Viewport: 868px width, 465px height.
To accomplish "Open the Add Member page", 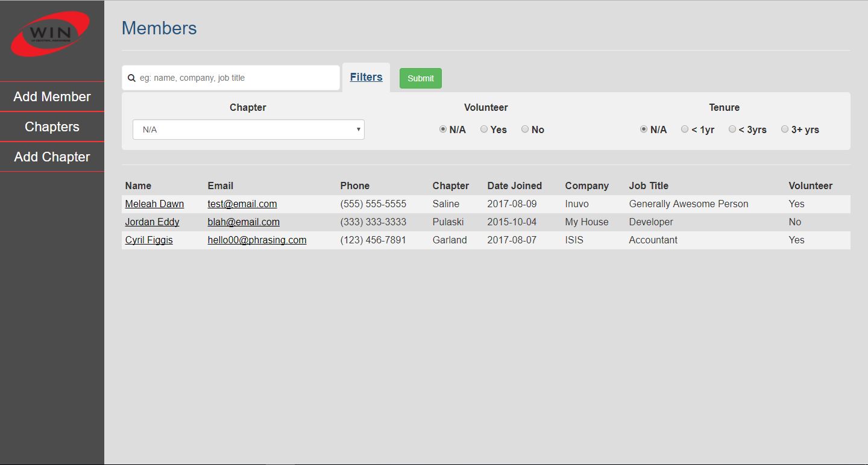I will (x=52, y=96).
